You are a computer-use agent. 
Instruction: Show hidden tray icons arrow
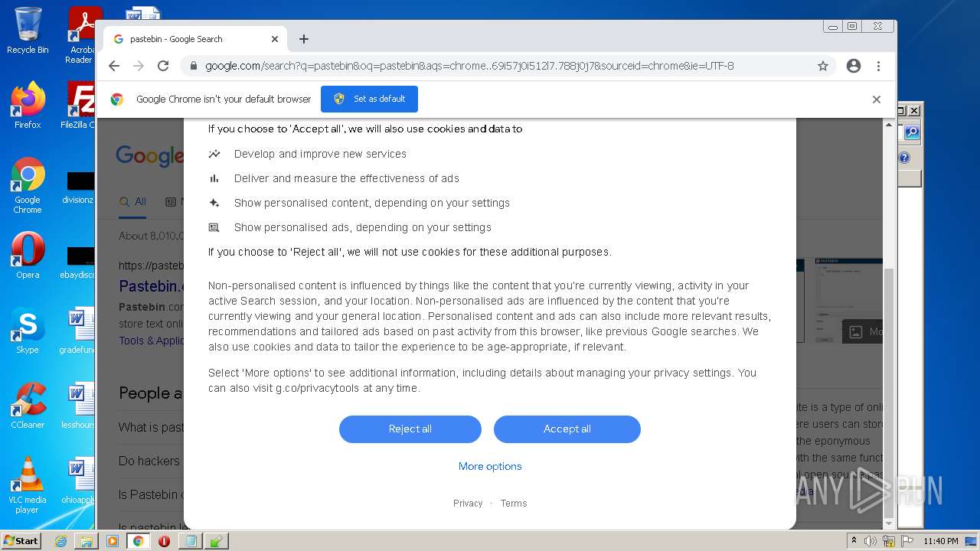(854, 541)
